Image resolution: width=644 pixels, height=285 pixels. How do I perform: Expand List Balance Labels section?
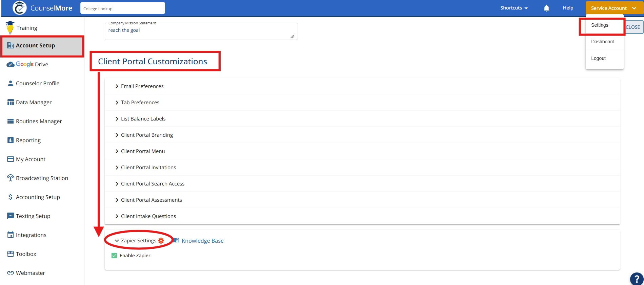[x=362, y=119]
